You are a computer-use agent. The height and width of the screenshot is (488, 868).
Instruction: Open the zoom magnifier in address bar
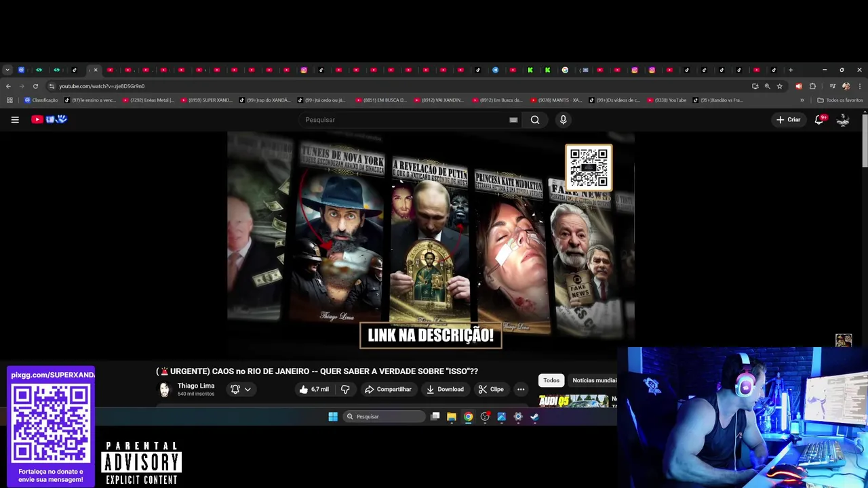767,86
